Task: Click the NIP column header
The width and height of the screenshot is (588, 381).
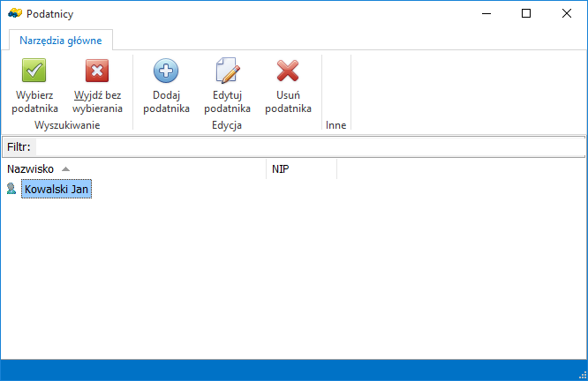Action: pos(281,168)
